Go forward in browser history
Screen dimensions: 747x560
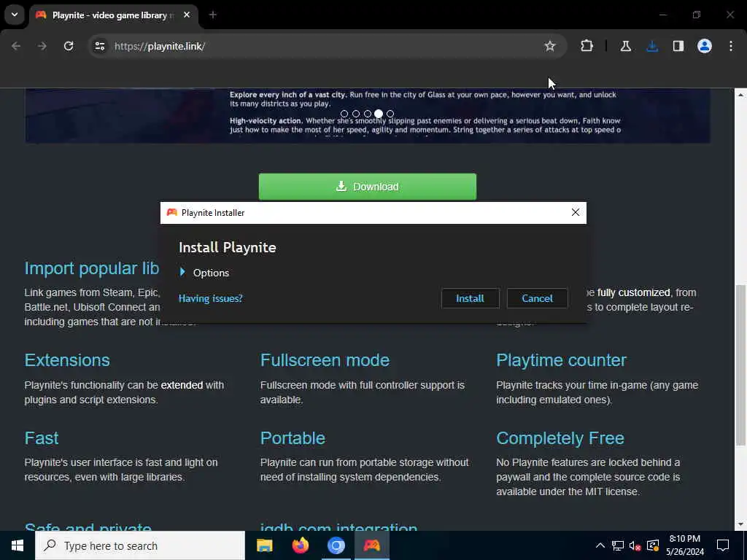tap(42, 46)
